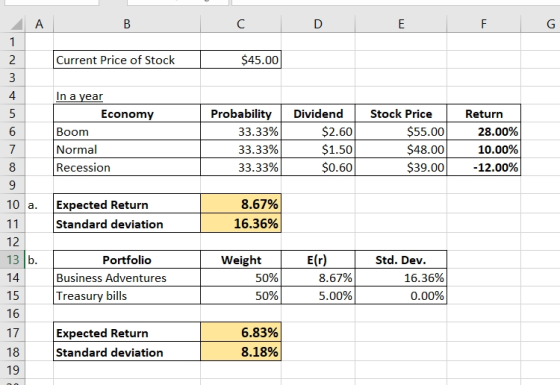Image resolution: width=560 pixels, height=385 pixels.
Task: Click the $39.00 stock price cell
Action: [401, 167]
